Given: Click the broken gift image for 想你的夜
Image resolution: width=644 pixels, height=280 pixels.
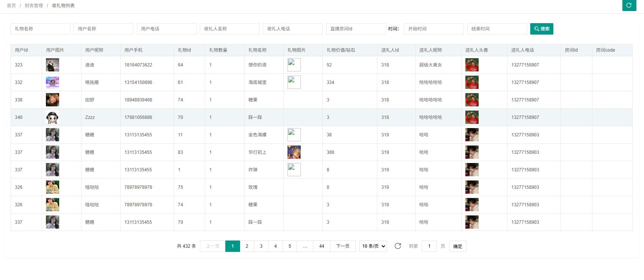Looking at the screenshot, I should click(x=294, y=65).
